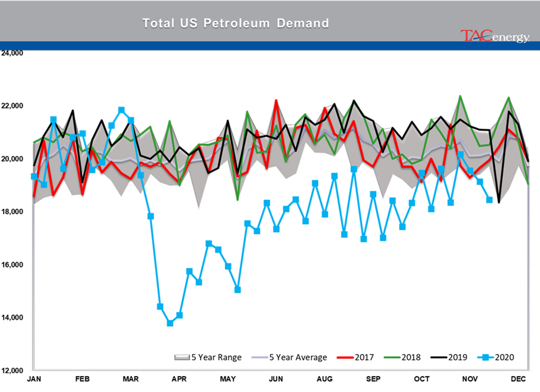The width and height of the screenshot is (540, 392).
Task: Click the JUN x-axis label
Action: point(276,379)
